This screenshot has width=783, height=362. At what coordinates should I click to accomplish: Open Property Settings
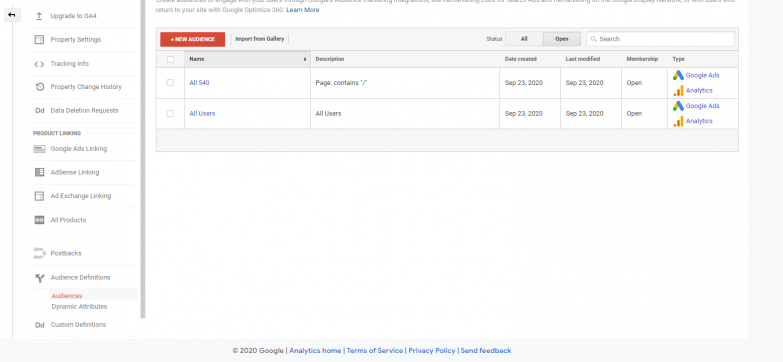coord(75,40)
